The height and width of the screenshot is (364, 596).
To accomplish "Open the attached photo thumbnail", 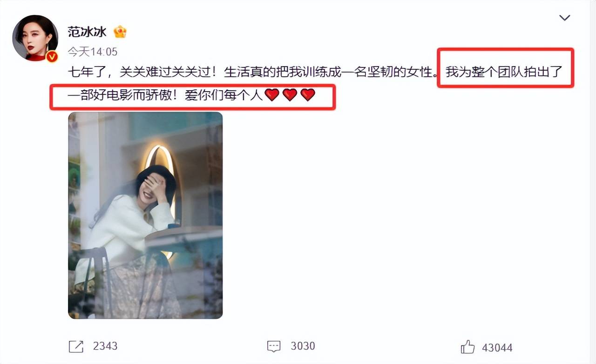I will pyautogui.click(x=145, y=216).
